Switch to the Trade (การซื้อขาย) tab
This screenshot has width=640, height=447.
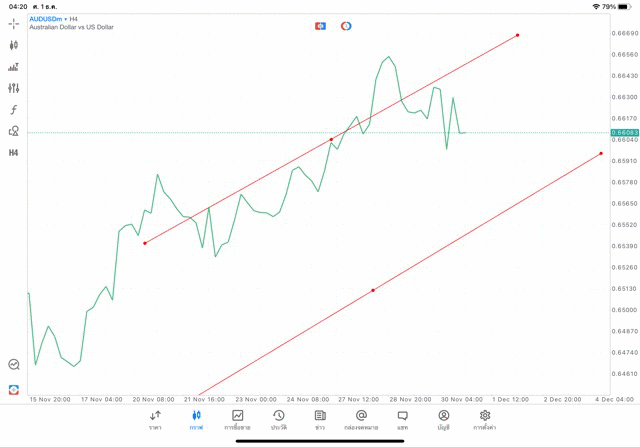coord(237,420)
